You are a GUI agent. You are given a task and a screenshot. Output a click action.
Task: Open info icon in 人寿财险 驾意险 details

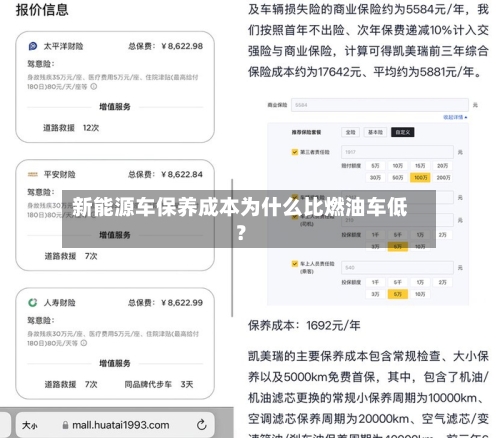click(x=84, y=343)
